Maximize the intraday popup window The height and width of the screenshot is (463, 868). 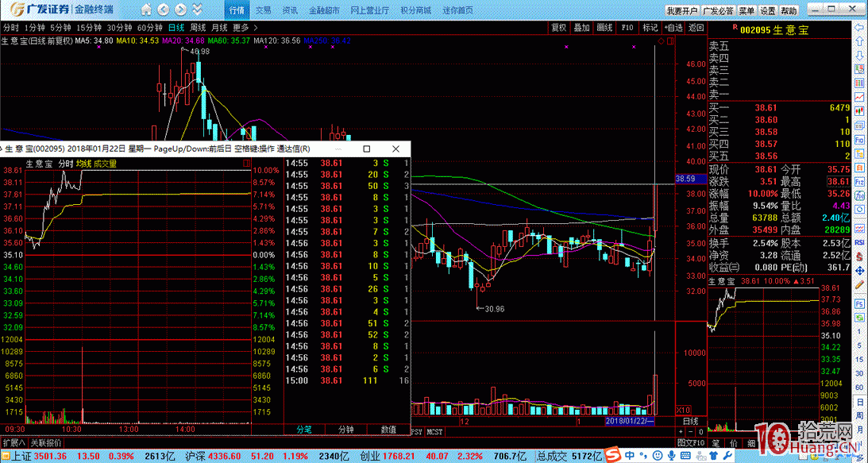[366, 149]
